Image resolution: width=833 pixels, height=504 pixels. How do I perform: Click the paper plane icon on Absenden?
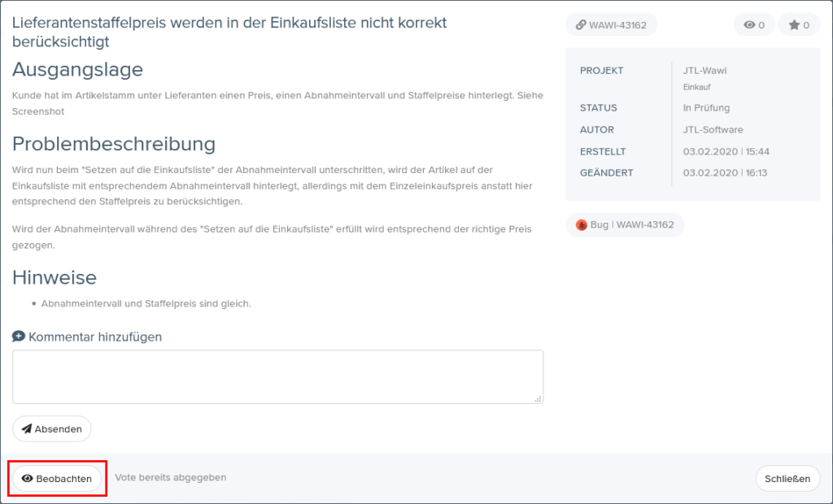point(27,428)
